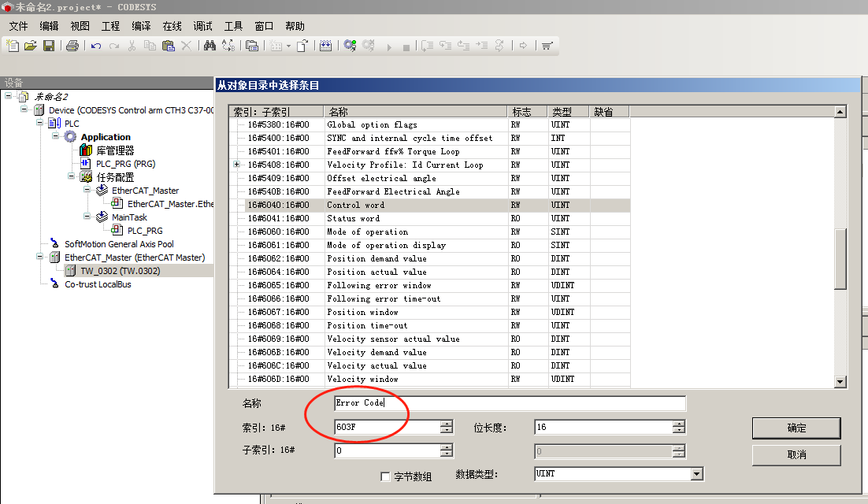Click the object list scroll-down arrow
The width and height of the screenshot is (868, 504).
point(840,382)
